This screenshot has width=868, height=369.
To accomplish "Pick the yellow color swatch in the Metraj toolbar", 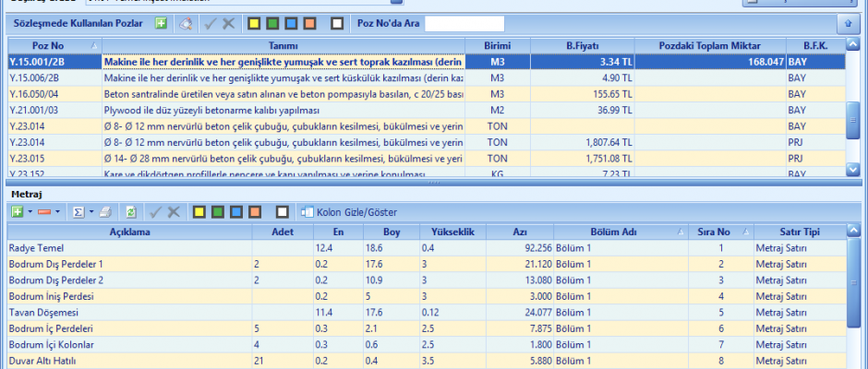I will (199, 212).
